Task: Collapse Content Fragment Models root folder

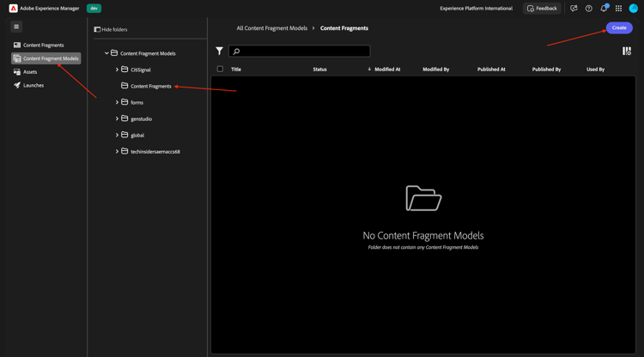Action: (x=106, y=53)
